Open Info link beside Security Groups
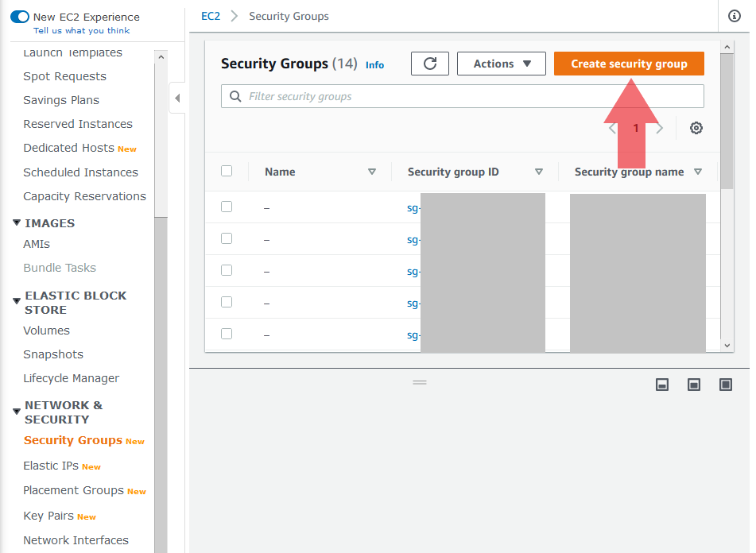 point(374,65)
